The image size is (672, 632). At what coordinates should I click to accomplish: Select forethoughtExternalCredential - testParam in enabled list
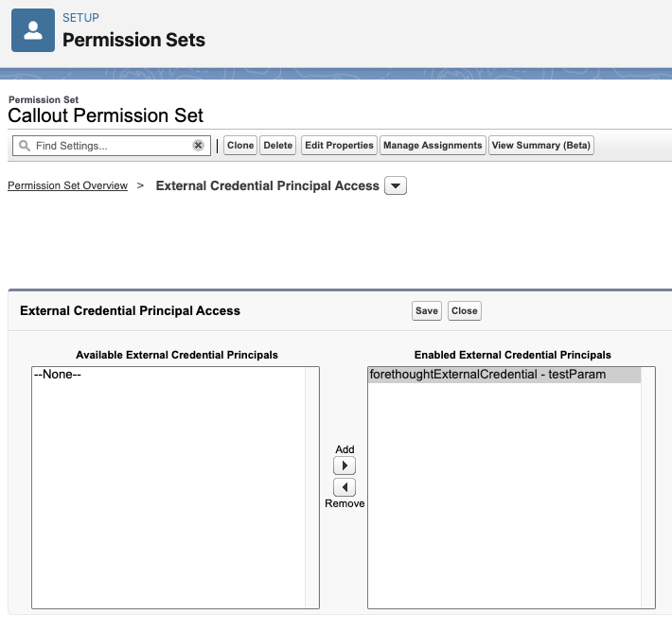504,375
